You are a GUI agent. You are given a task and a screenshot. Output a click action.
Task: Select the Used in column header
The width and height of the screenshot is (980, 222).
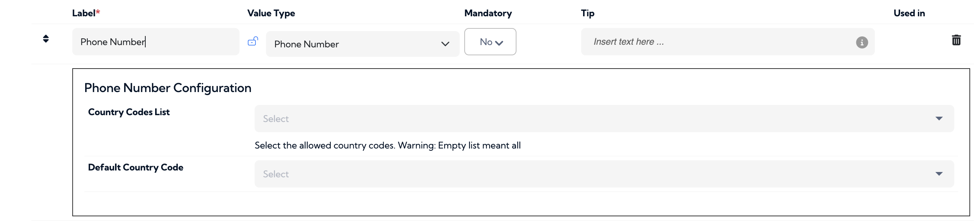point(909,13)
